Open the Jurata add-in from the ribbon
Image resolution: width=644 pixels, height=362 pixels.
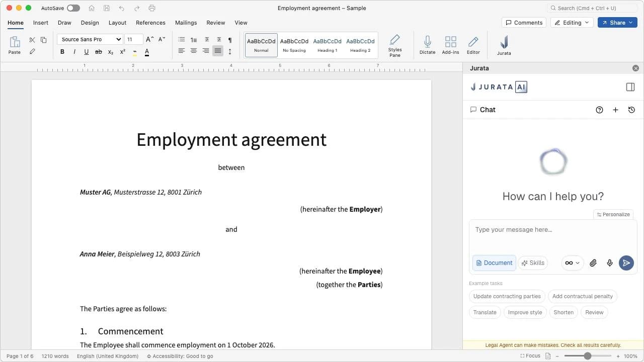504,45
